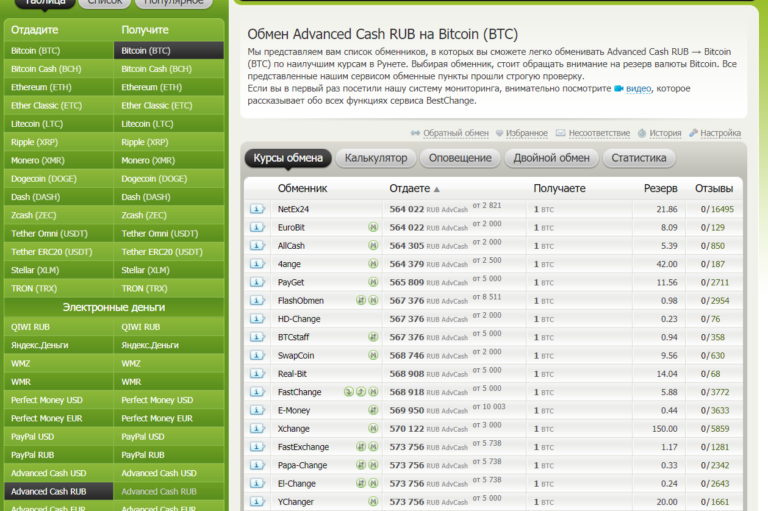Click the Обменник column header
This screenshot has width=768, height=511.
302,189
